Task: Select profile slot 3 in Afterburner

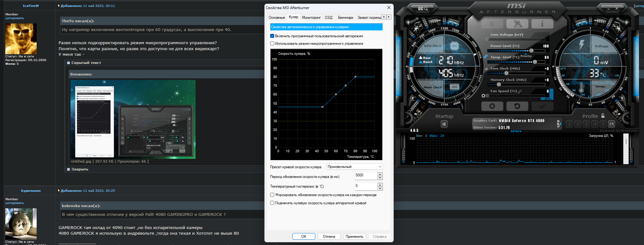Action: [x=586, y=124]
